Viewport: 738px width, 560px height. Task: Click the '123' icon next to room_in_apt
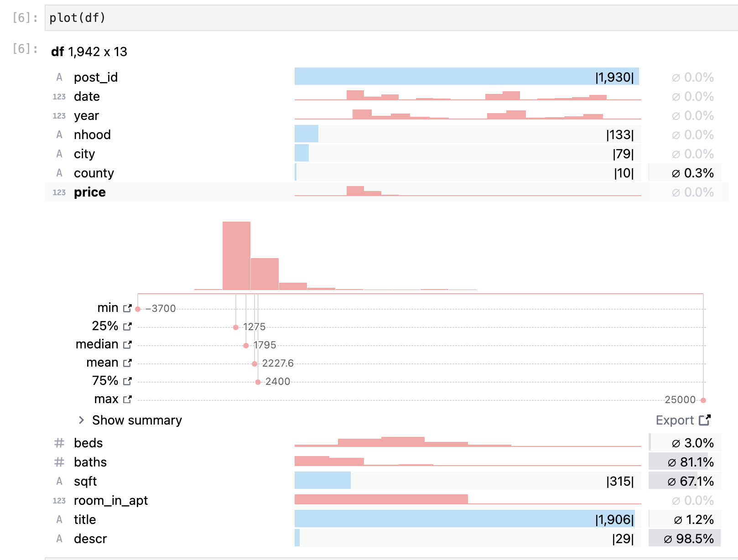pos(59,500)
